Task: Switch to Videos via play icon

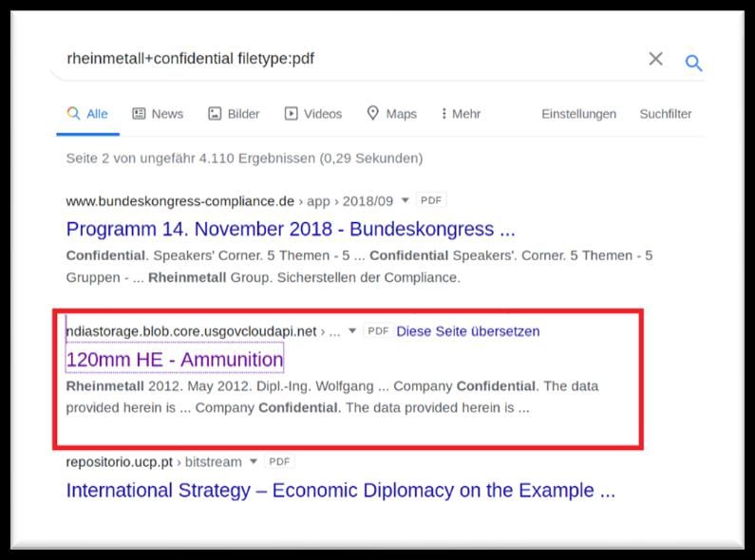Action: point(291,114)
